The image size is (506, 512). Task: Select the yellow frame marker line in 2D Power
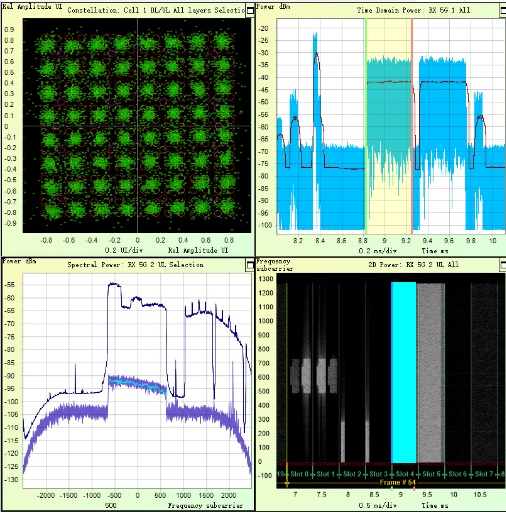click(x=287, y=380)
